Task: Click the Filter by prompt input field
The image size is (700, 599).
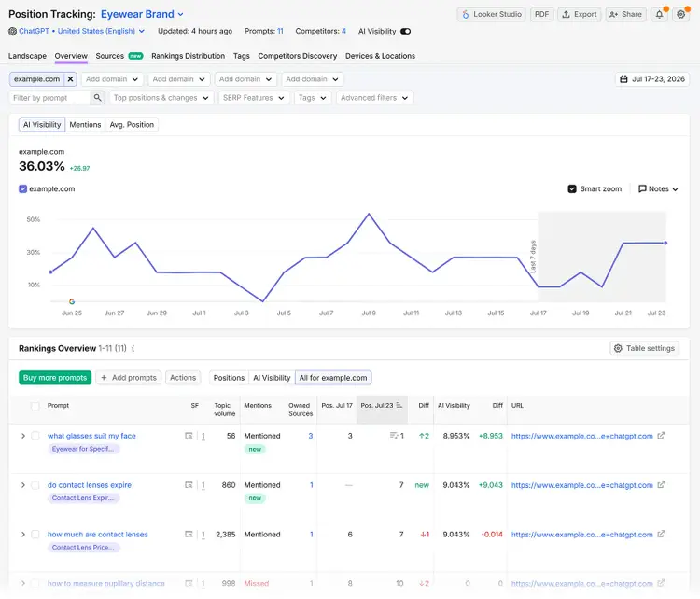Action: click(x=50, y=98)
